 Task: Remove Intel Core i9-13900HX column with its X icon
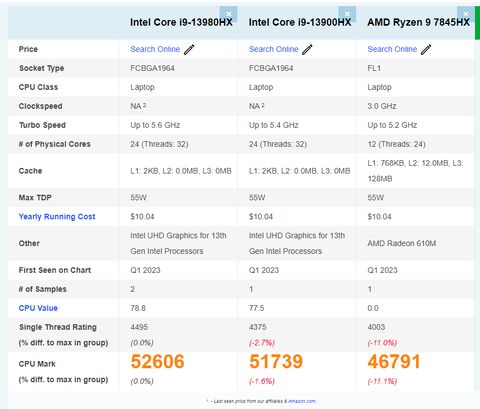point(347,14)
